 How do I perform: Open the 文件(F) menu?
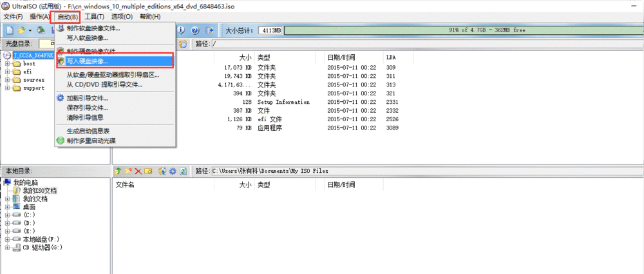(13, 17)
